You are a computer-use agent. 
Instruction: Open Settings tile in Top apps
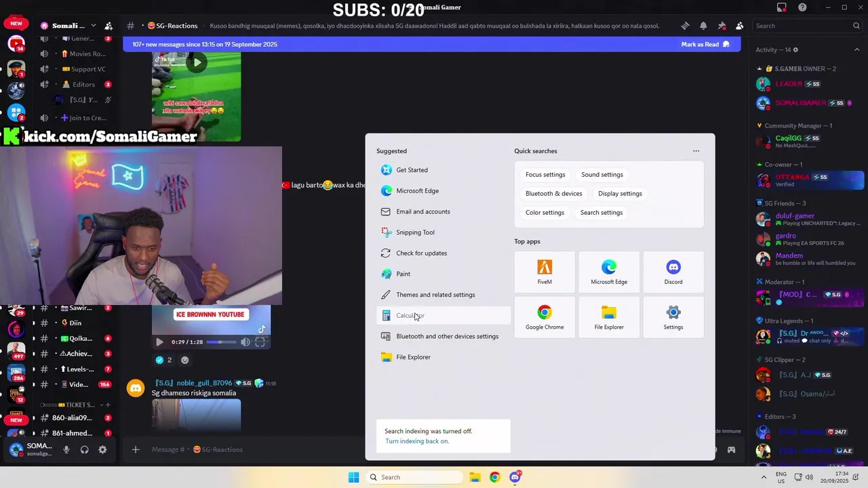click(x=673, y=317)
